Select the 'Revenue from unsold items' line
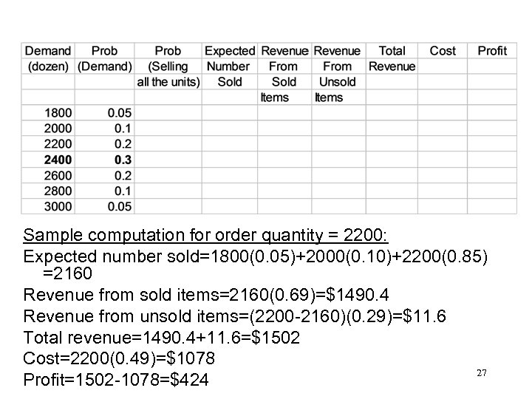 coord(233,317)
